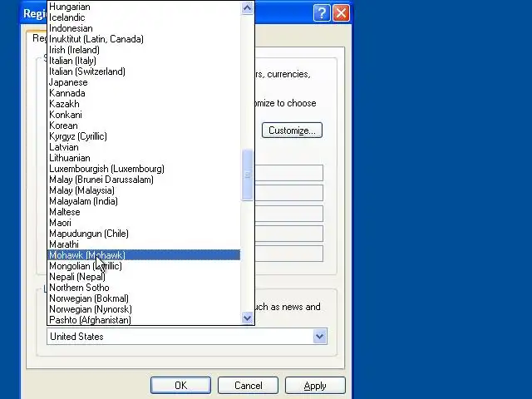
Task: Select Kazakh from the list
Action: point(144,104)
